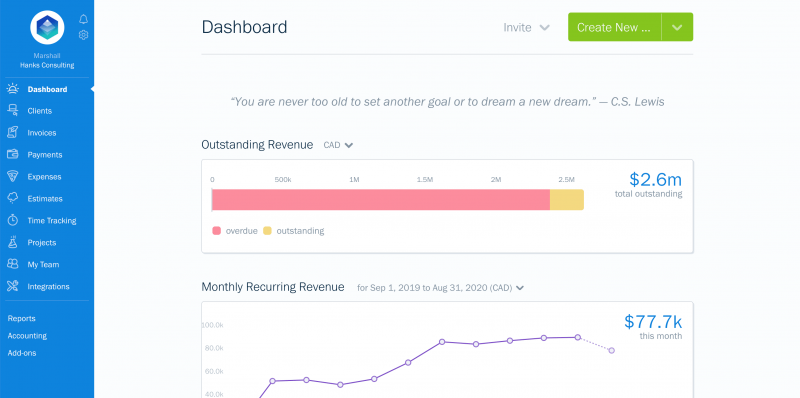Open the Reports link
The image size is (800, 398).
tap(21, 318)
